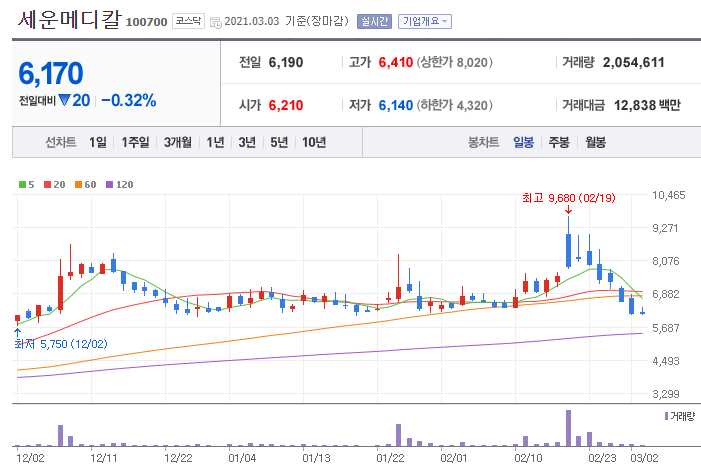Select the 10년 line chart period
The image size is (701, 470).
point(314,142)
